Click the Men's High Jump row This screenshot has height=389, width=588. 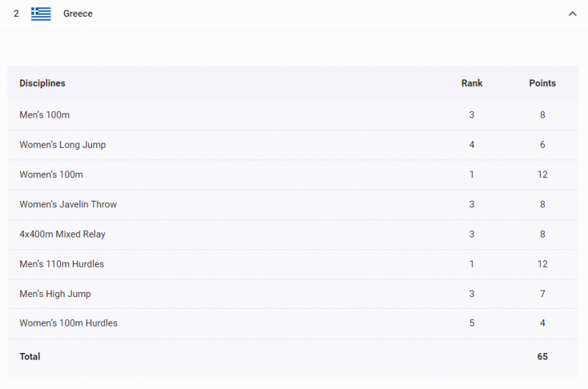(x=55, y=293)
